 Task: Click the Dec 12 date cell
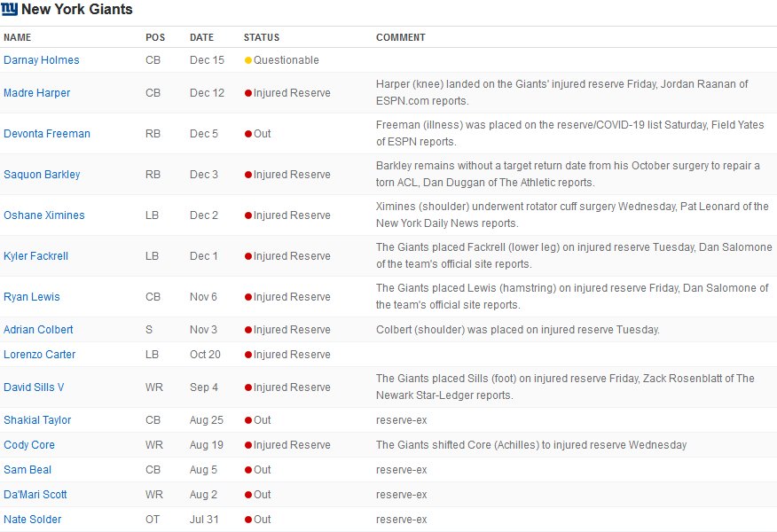(208, 92)
